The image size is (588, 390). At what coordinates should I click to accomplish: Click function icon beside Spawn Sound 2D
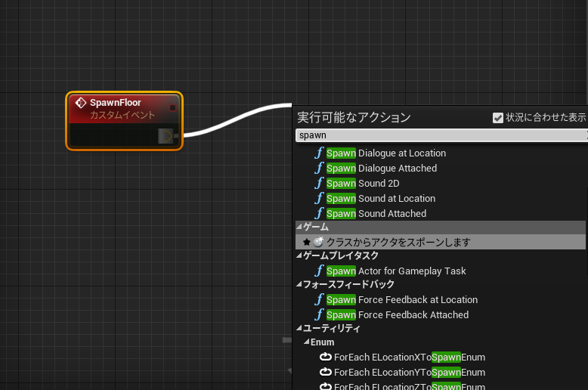[x=319, y=184]
